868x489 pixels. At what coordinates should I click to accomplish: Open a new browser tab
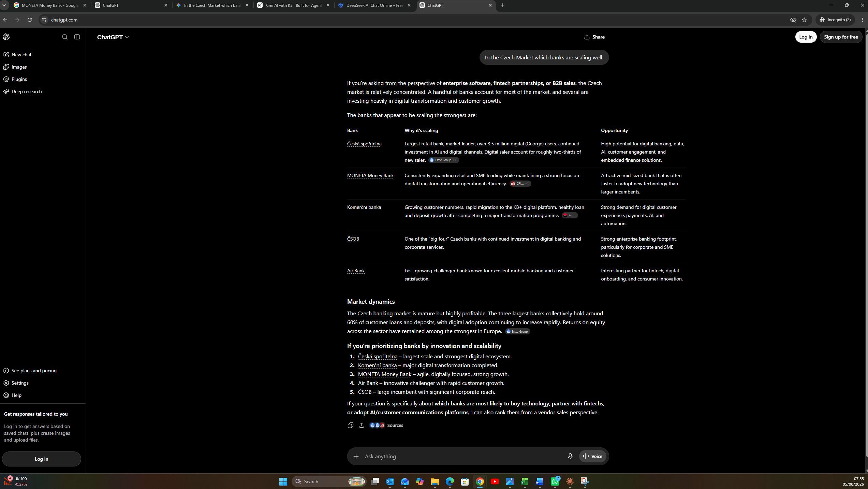[x=503, y=5]
